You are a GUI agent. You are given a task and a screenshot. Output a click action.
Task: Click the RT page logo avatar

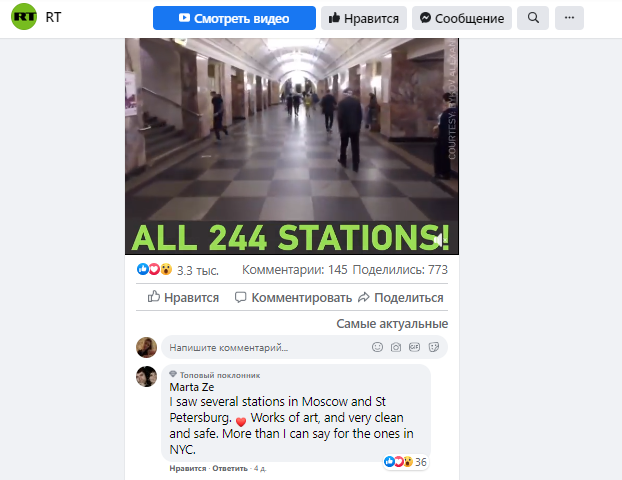coord(24,17)
